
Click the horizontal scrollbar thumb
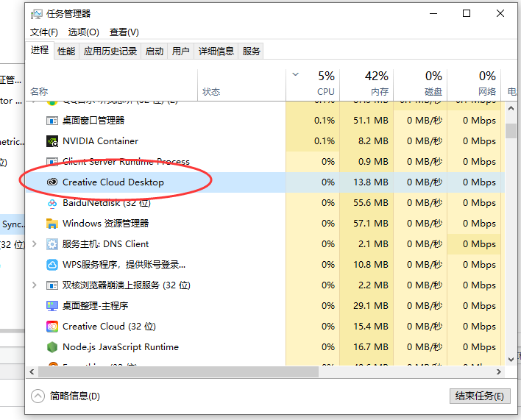[x=178, y=372]
